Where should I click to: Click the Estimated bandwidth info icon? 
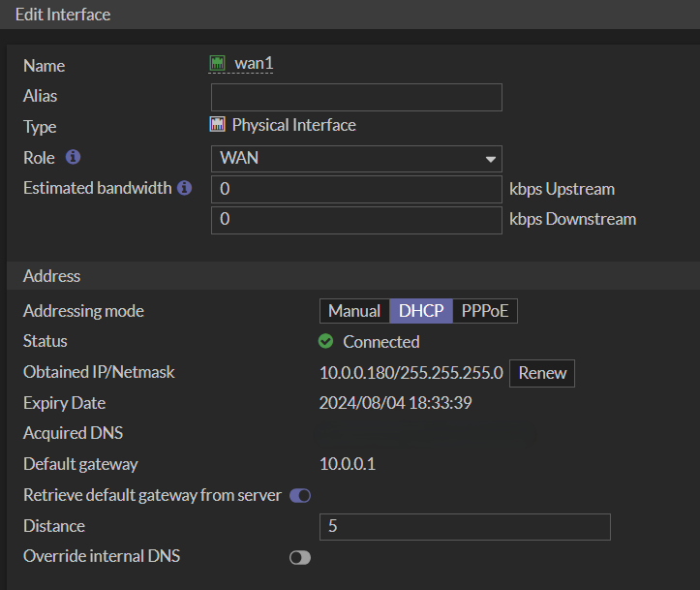[185, 188]
